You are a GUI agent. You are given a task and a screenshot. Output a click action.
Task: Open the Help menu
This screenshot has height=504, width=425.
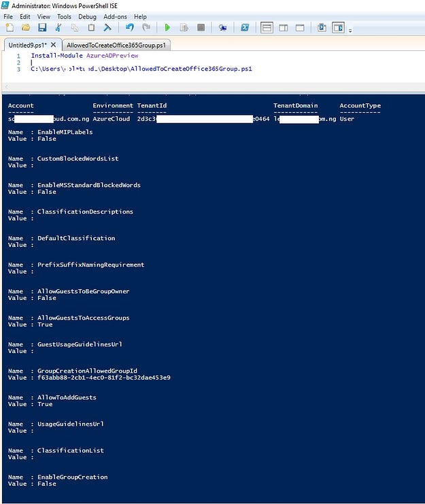[x=140, y=17]
